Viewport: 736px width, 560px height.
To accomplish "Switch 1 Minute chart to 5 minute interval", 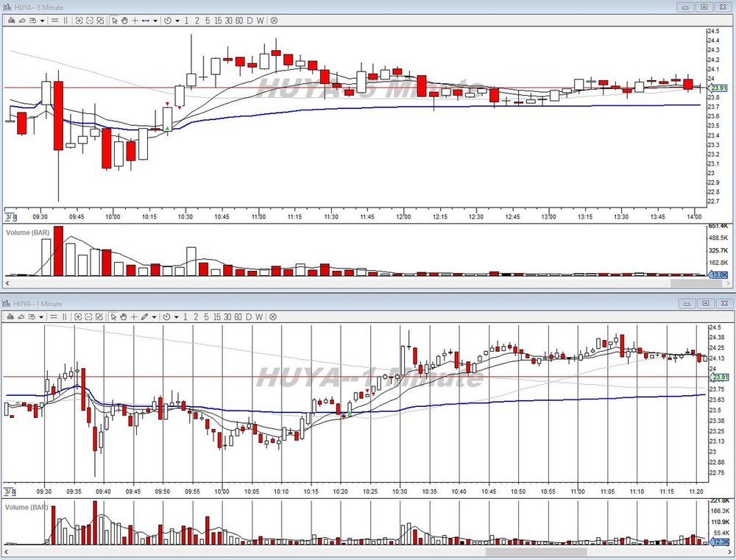I will [x=207, y=317].
